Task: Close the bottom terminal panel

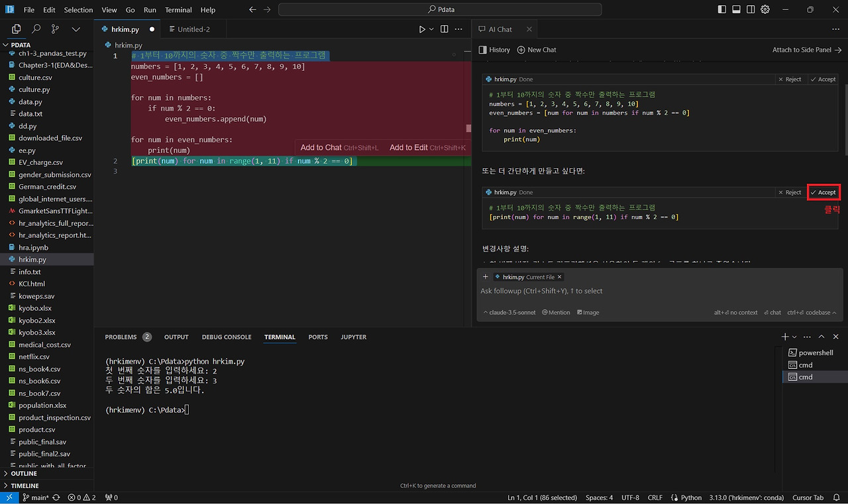Action: [836, 337]
